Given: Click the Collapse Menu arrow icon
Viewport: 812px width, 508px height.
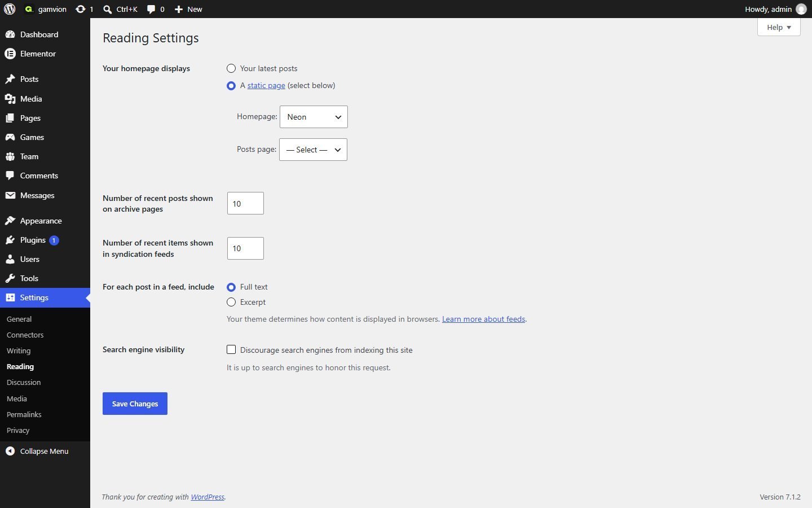Looking at the screenshot, I should pos(10,451).
